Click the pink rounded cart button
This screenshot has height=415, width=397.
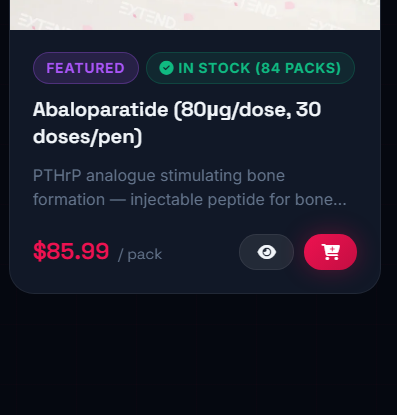coord(330,252)
